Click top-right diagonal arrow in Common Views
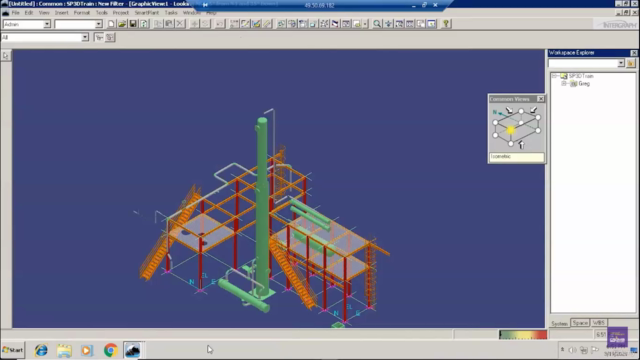The height and width of the screenshot is (360, 640). [533, 110]
